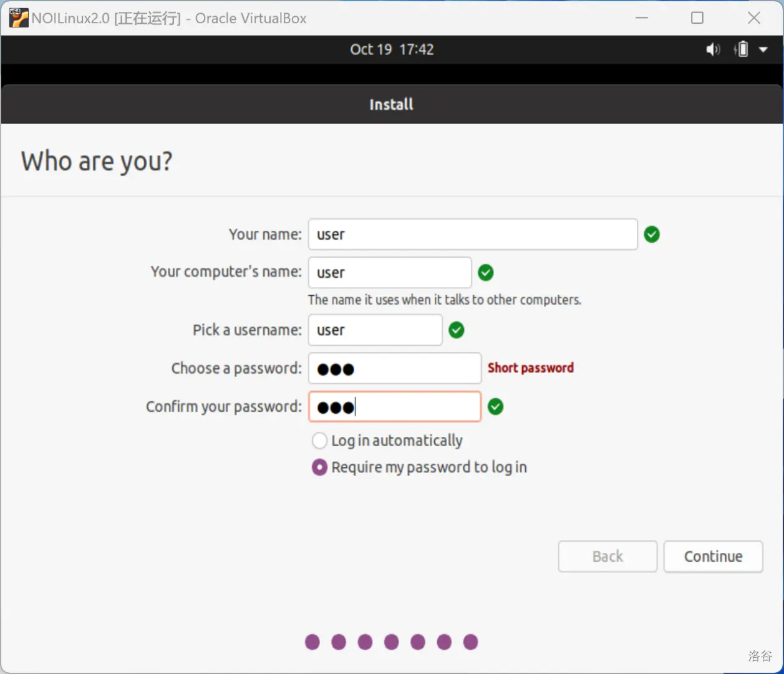Click green checkmark beside username field
The width and height of the screenshot is (784, 674).
tap(457, 330)
